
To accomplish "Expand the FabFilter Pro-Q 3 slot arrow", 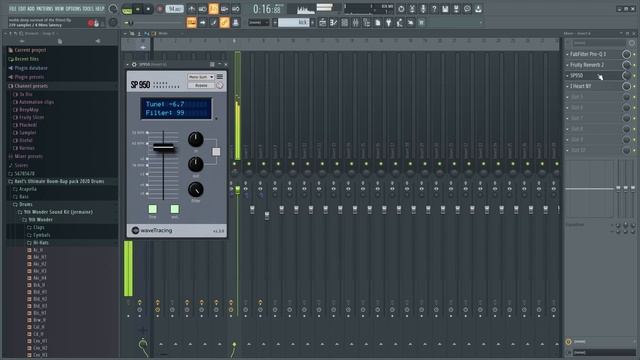I will pyautogui.click(x=567, y=54).
